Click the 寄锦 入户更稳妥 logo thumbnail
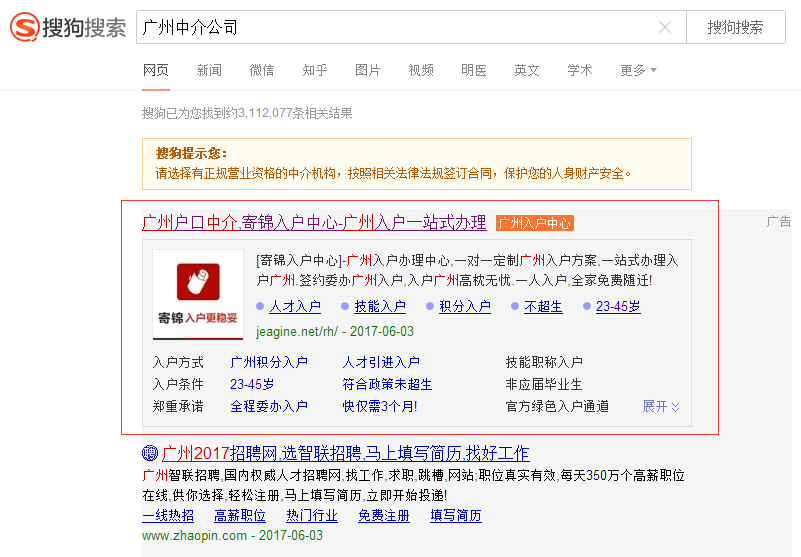This screenshot has width=801, height=557. click(x=198, y=295)
